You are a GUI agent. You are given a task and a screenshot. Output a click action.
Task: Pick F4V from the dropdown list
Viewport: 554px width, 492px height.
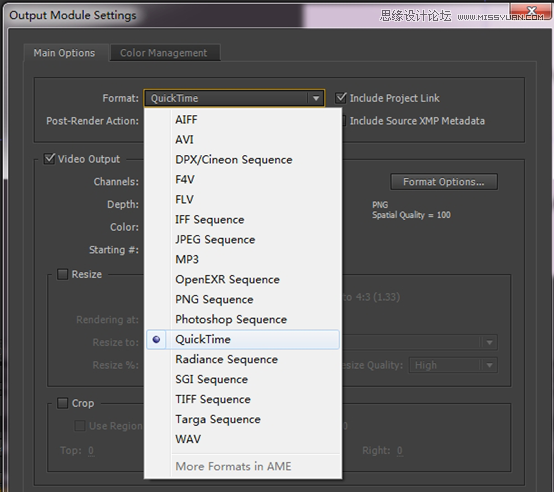(x=243, y=179)
